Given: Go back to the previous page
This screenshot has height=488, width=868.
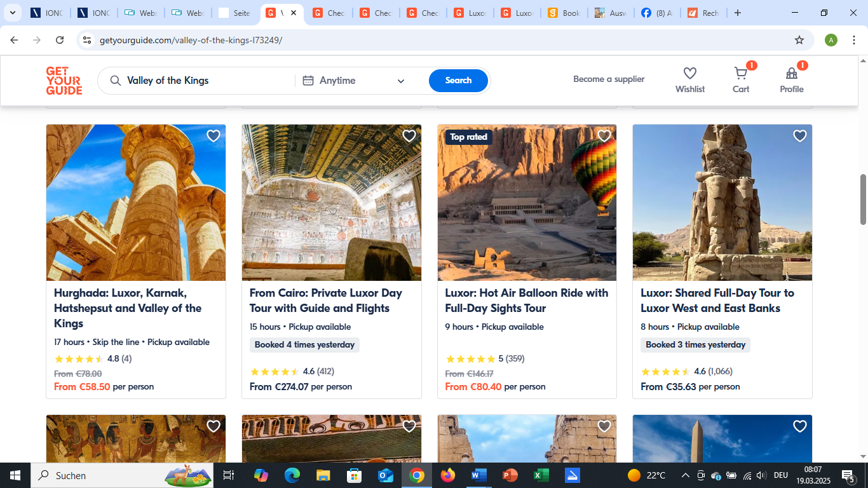Looking at the screenshot, I should 14,40.
